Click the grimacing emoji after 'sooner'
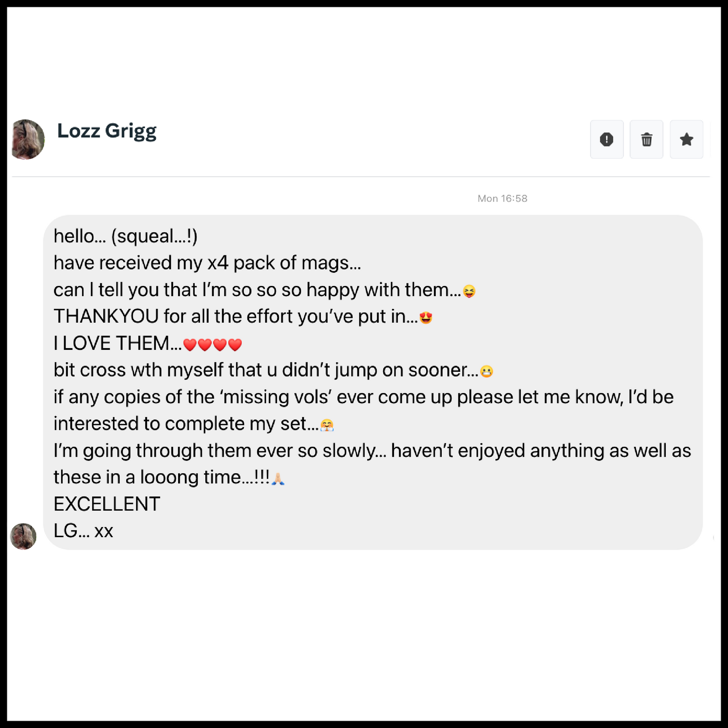Image resolution: width=728 pixels, height=728 pixels. [x=486, y=372]
